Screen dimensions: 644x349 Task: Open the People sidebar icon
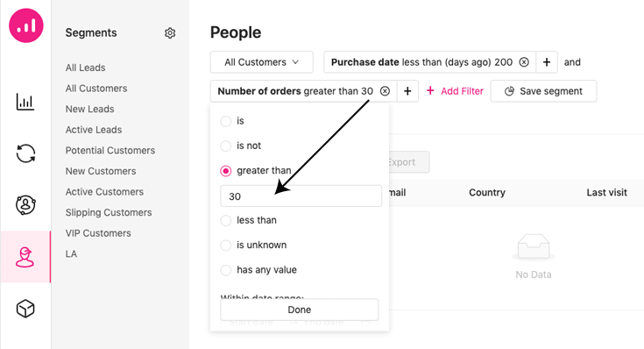point(25,257)
